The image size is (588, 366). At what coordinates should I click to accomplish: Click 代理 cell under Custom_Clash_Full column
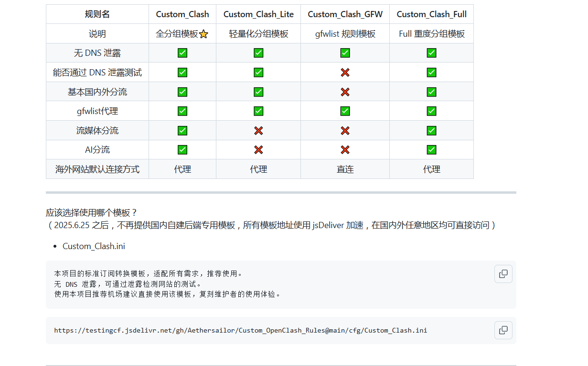pos(431,169)
